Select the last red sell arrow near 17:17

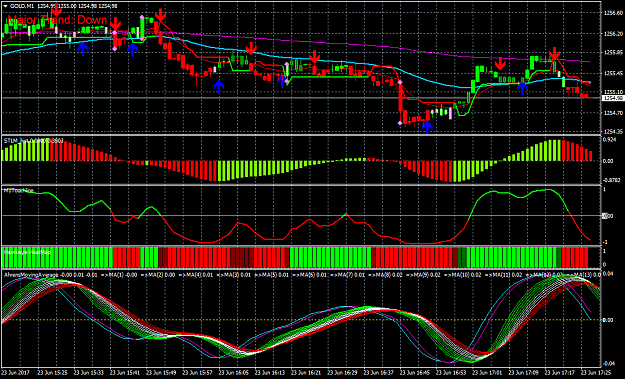(554, 53)
